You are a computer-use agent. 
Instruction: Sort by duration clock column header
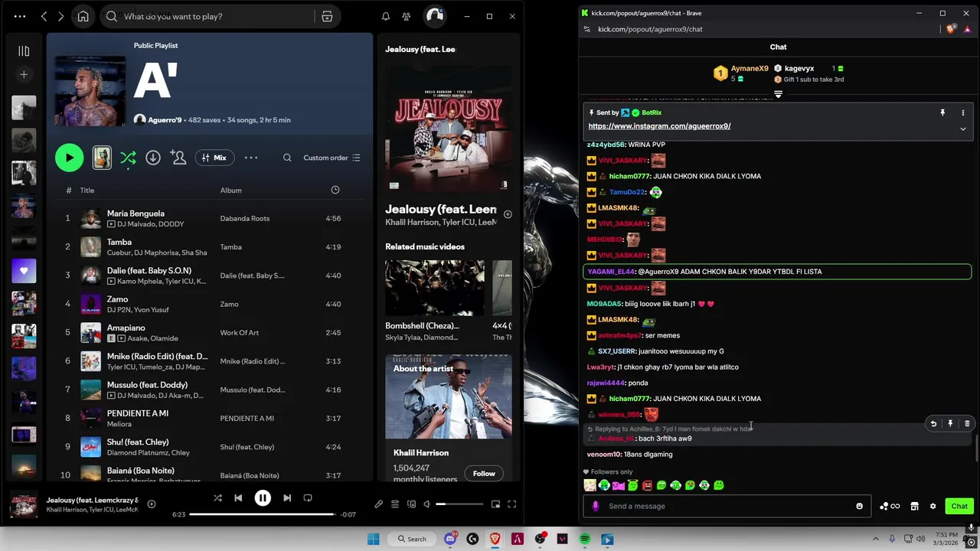[x=335, y=190]
